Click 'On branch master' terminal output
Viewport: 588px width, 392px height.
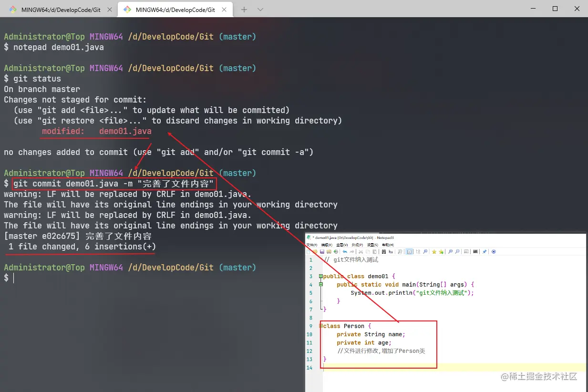point(42,89)
